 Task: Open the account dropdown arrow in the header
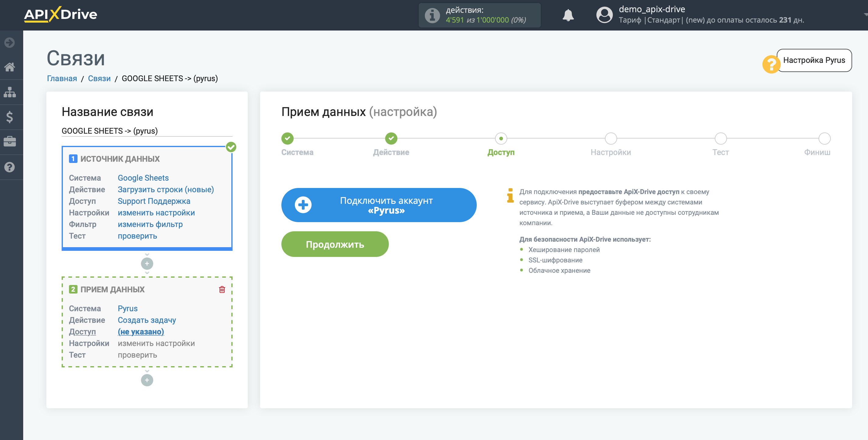(865, 15)
